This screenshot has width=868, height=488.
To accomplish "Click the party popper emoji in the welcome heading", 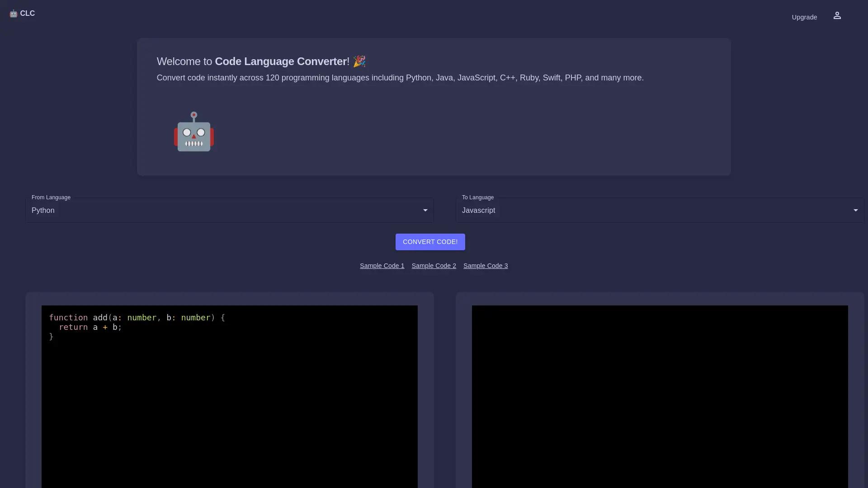I will [x=359, y=61].
